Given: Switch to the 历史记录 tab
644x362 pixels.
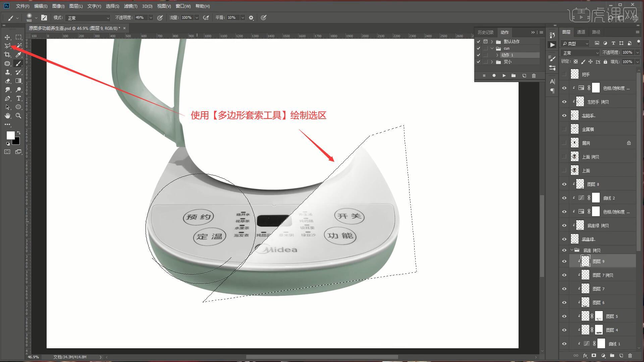Looking at the screenshot, I should (x=485, y=32).
